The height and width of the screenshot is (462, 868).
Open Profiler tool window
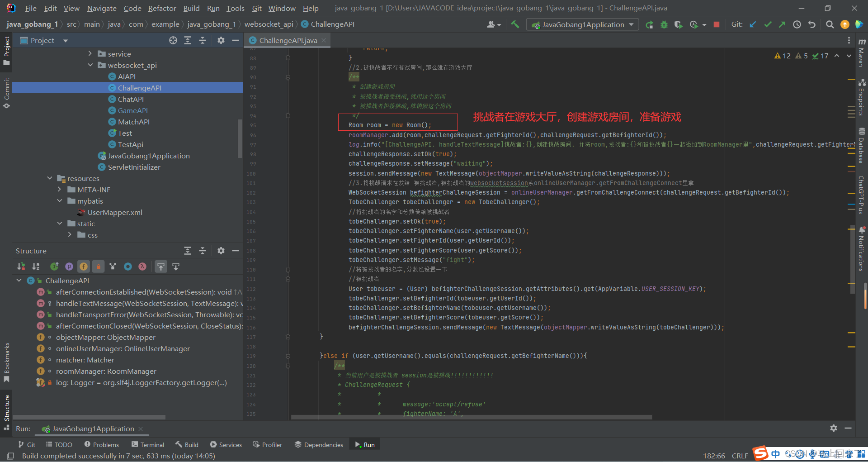point(267,445)
